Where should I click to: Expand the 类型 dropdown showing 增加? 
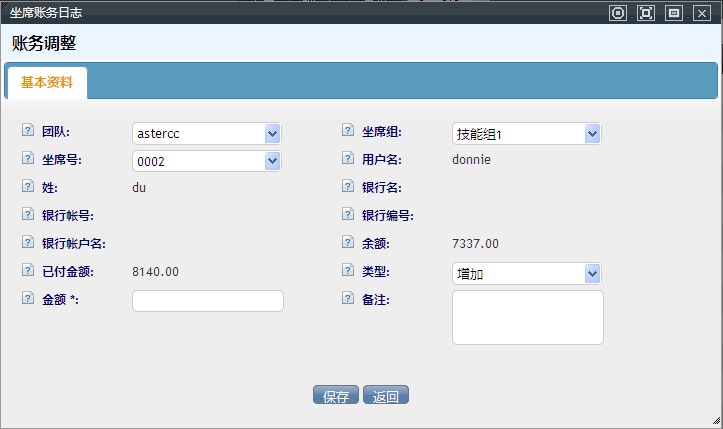pyautogui.click(x=527, y=273)
